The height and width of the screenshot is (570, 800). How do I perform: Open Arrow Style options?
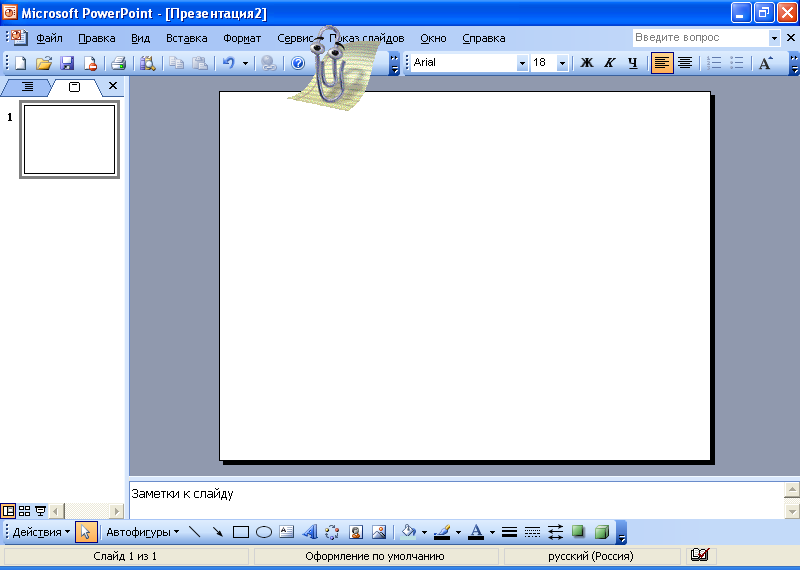[555, 532]
